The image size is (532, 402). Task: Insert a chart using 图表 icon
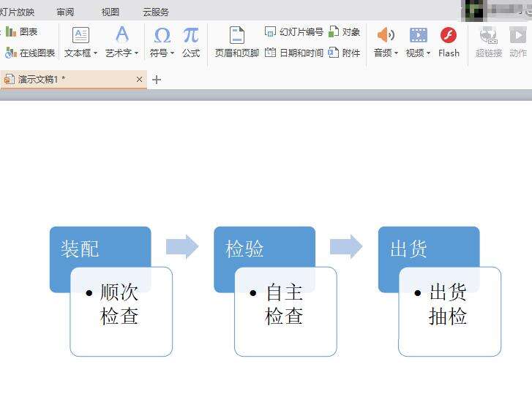(11, 32)
